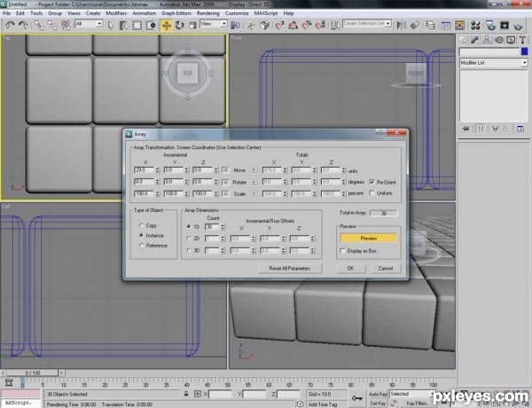This screenshot has height=408, width=532.
Task: Activate the Select and Link tool
Action: [39, 25]
